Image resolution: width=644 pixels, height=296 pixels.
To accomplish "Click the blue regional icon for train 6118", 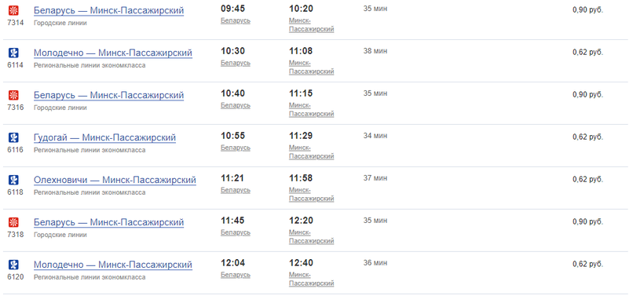I will [13, 180].
